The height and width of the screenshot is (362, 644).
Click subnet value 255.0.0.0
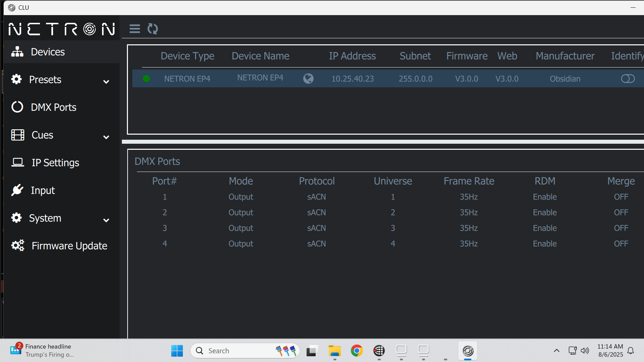point(415,79)
